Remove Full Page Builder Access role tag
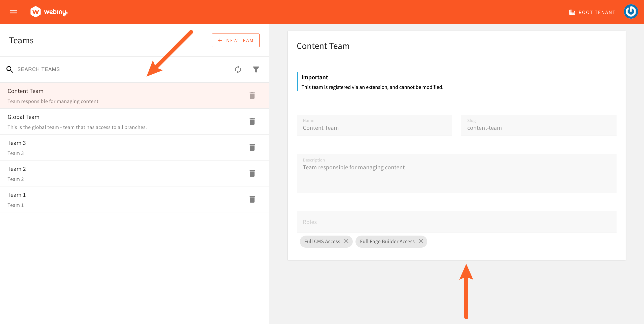Viewport: 644px width, 324px height. tap(422, 241)
